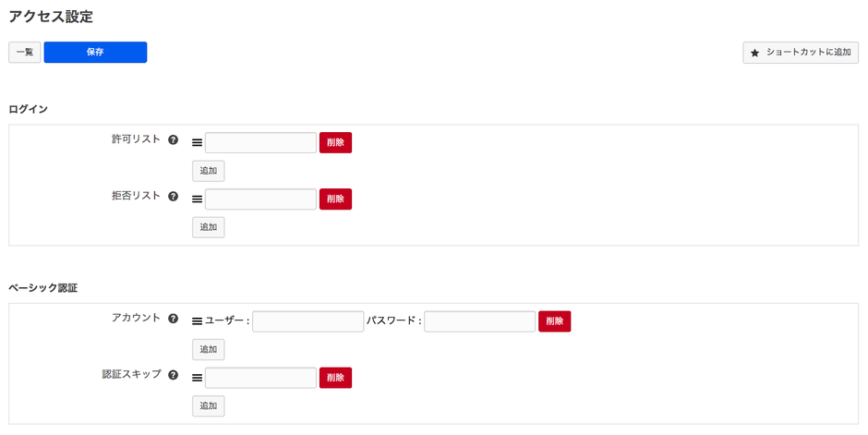Click the drag handle in 拒否リスト row
This screenshot has height=435, width=868.
(x=197, y=199)
